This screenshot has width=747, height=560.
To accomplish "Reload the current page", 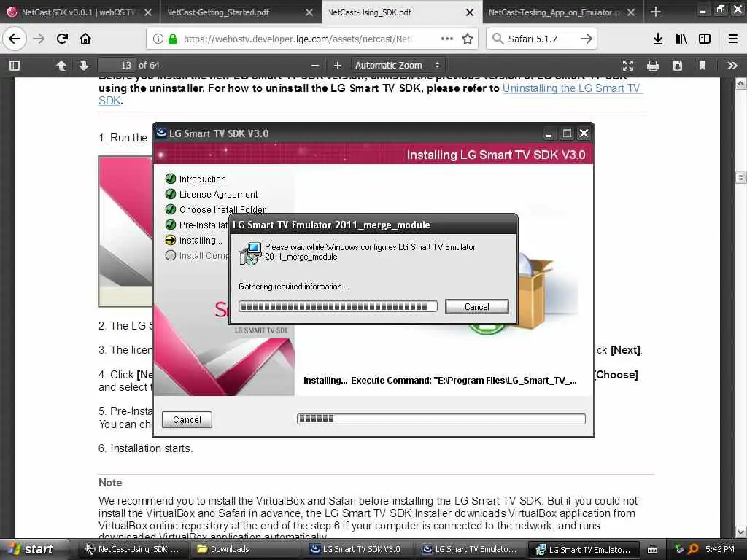I will pyautogui.click(x=62, y=39).
